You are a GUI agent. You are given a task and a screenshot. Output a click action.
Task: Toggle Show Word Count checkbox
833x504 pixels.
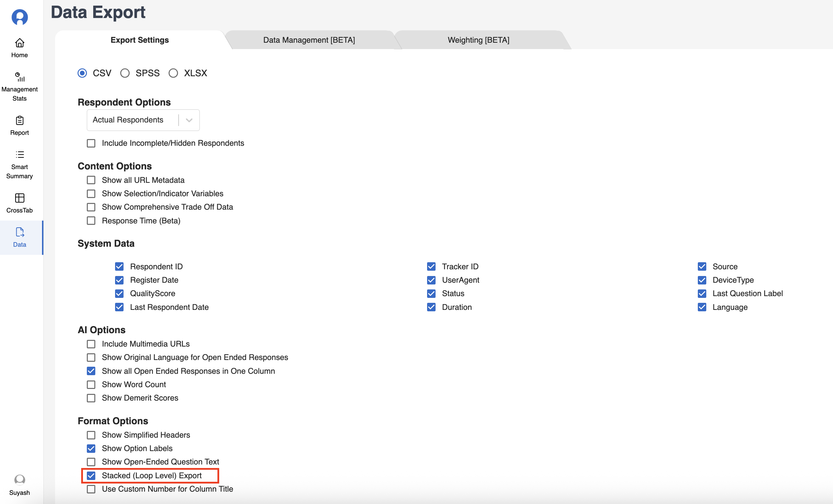(x=91, y=385)
